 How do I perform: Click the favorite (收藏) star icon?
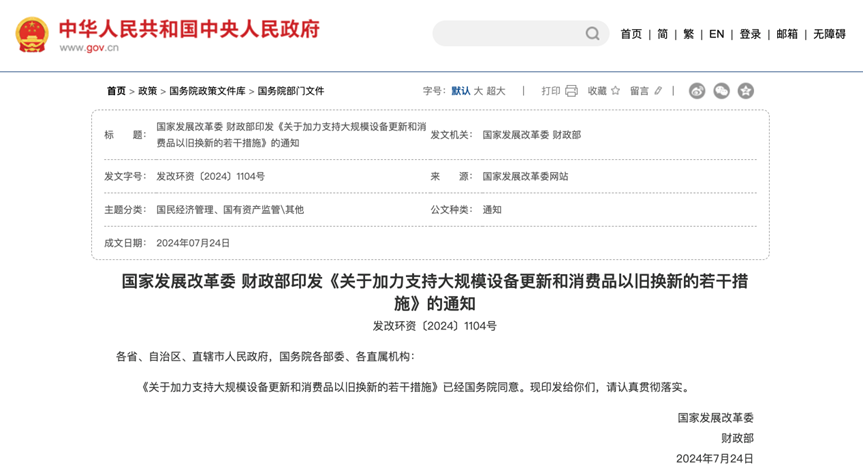(615, 91)
